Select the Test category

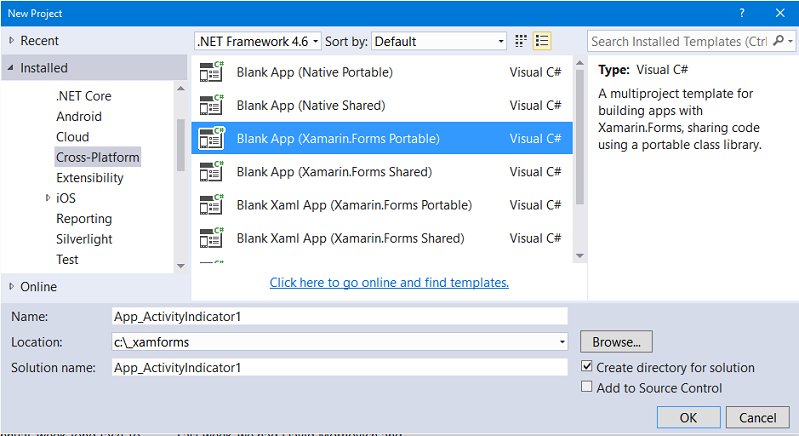coord(67,259)
